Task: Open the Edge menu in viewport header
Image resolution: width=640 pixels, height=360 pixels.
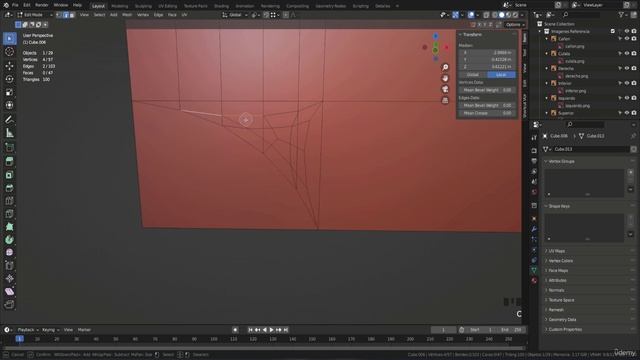Action: click(158, 15)
